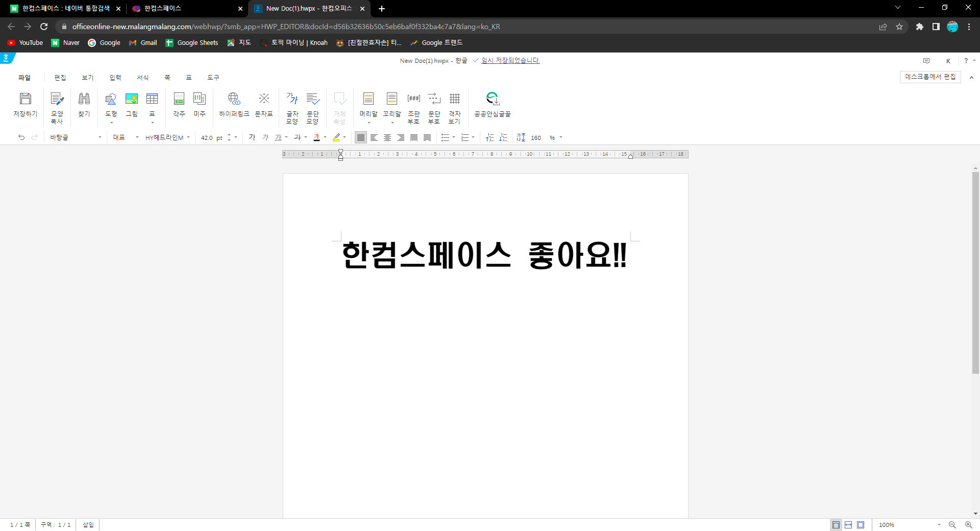Image resolution: width=980 pixels, height=531 pixels.
Task: Click the numbered list icon
Action: (x=464, y=137)
